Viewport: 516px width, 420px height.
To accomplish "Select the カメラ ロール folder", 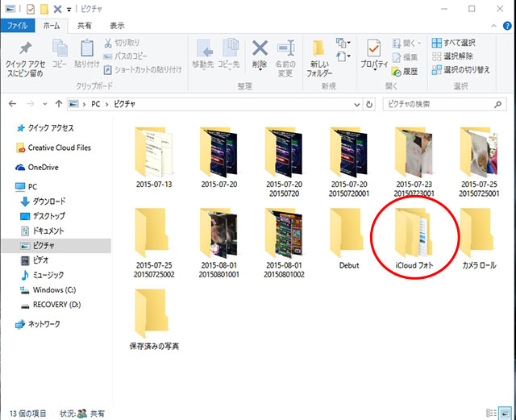I will pyautogui.click(x=479, y=239).
